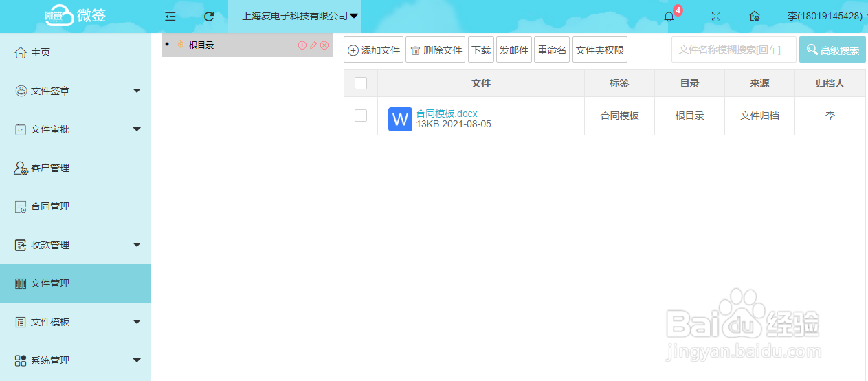868x381 pixels.
Task: Click the 文件审批 clipboard icon
Action: (21, 129)
